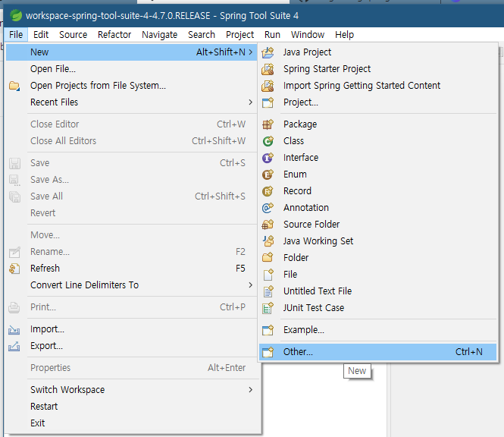Open the Navigate menu
Viewport: 504px width, 437px height.
click(x=159, y=34)
